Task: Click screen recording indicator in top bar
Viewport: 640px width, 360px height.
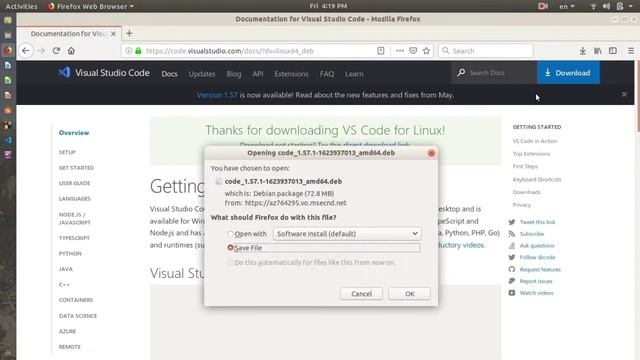Action: click(x=542, y=6)
